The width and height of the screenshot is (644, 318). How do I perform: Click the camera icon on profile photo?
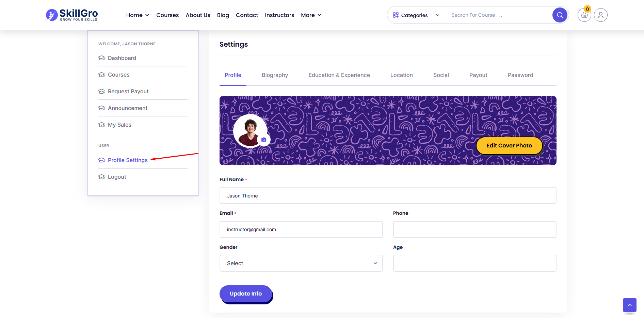point(264,140)
